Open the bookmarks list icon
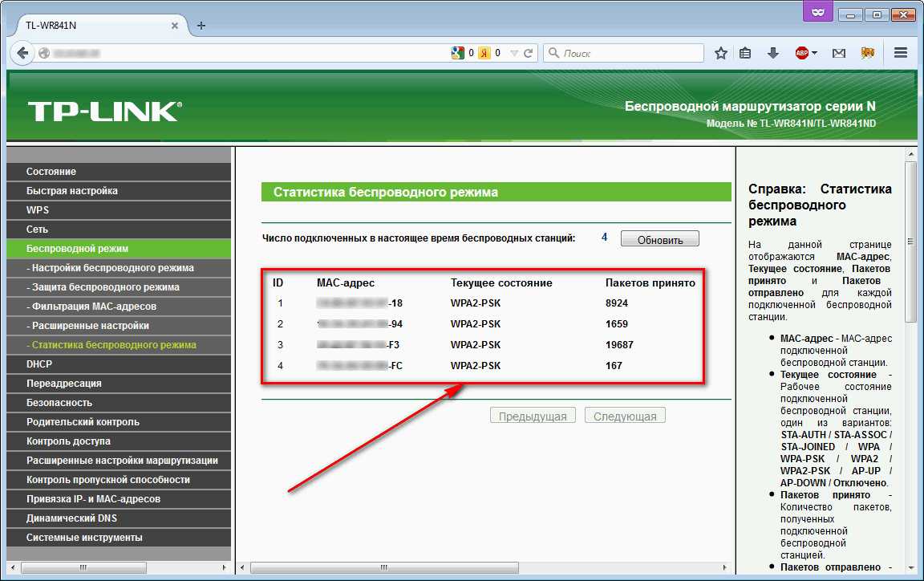The image size is (924, 581). click(x=746, y=53)
